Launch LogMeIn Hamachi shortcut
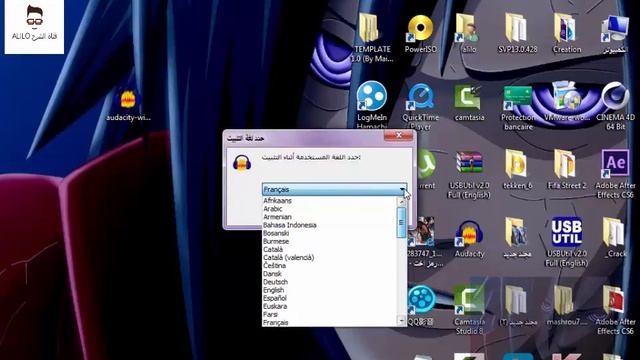 (x=371, y=96)
